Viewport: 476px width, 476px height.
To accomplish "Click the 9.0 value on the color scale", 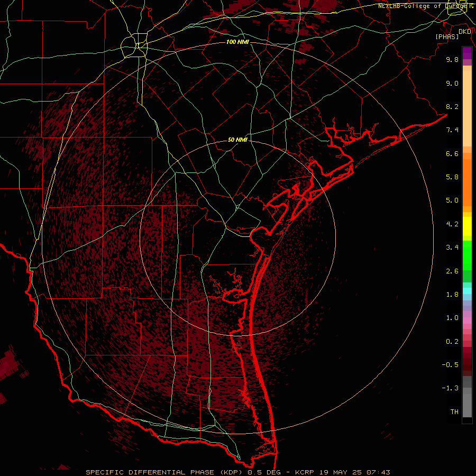I will click(x=452, y=83).
